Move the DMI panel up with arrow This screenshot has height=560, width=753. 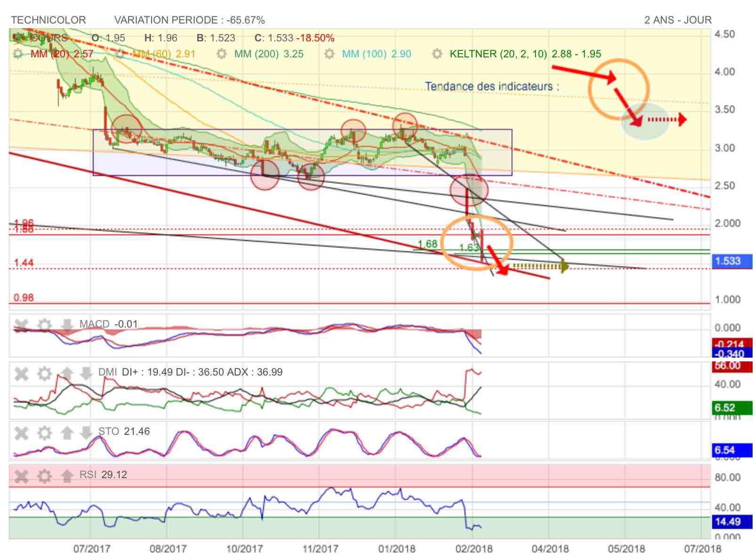pos(67,374)
